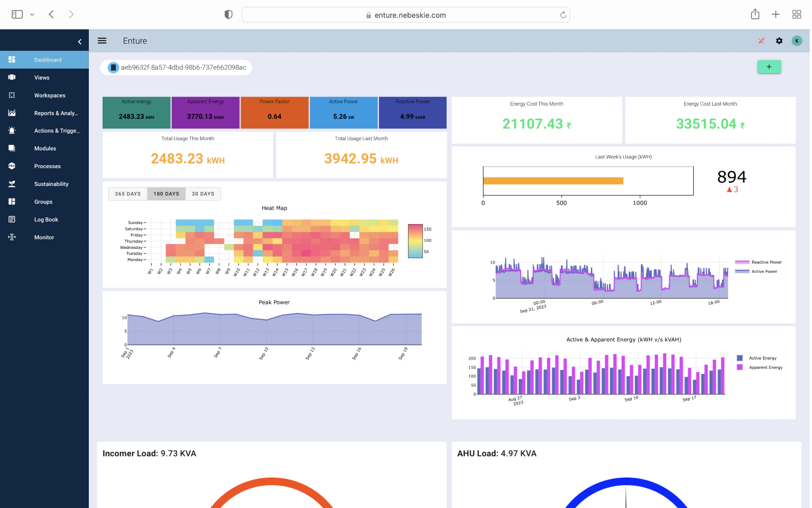Go to Log Book in sidebar
The height and width of the screenshot is (508, 812).
(46, 219)
